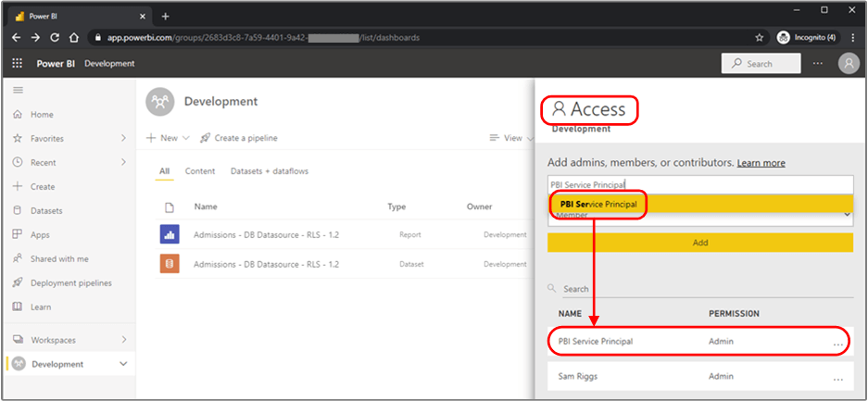Expand the Favorites chevron
This screenshot has width=868, height=401.
pos(123,138)
